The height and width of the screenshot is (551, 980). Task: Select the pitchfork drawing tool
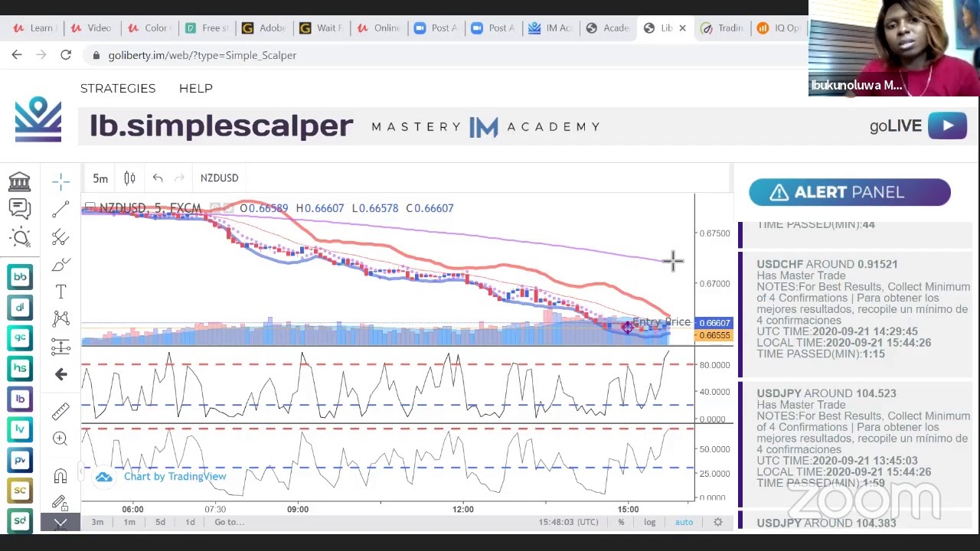click(x=60, y=237)
